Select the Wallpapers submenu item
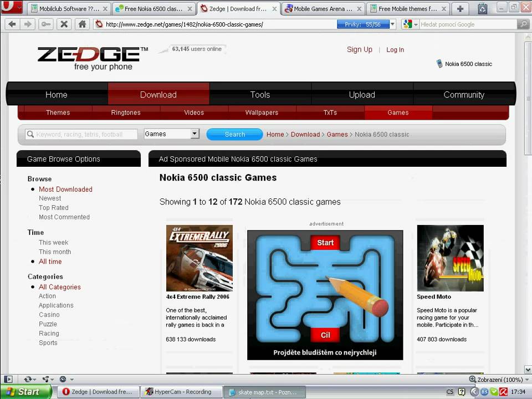 pyautogui.click(x=262, y=112)
